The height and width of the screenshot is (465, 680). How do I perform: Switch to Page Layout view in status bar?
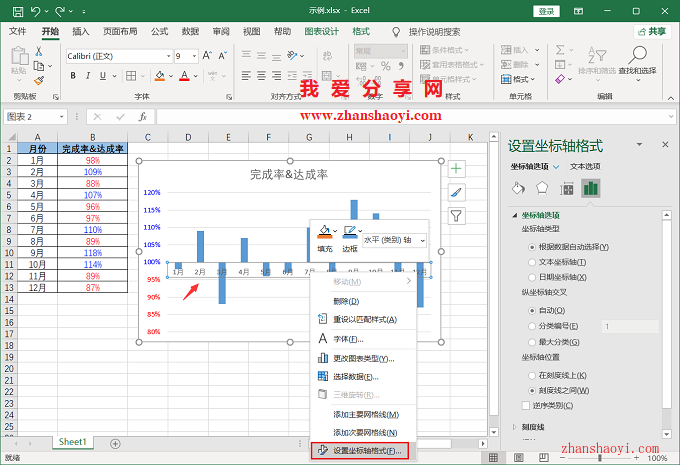(x=519, y=458)
